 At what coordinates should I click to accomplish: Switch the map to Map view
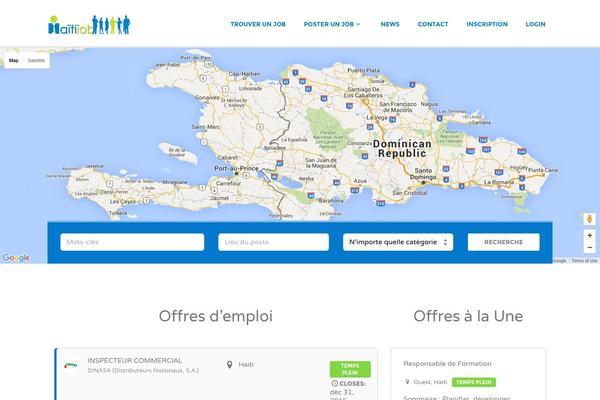(14, 60)
